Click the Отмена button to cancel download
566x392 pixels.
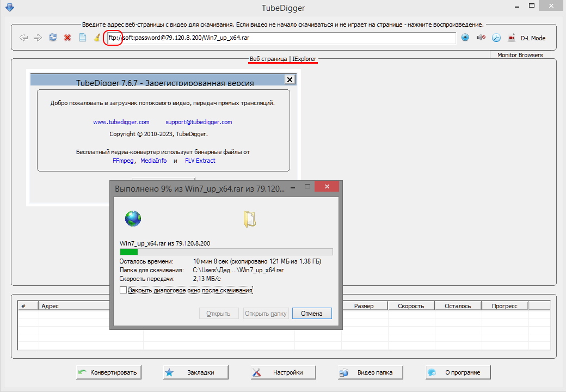312,313
